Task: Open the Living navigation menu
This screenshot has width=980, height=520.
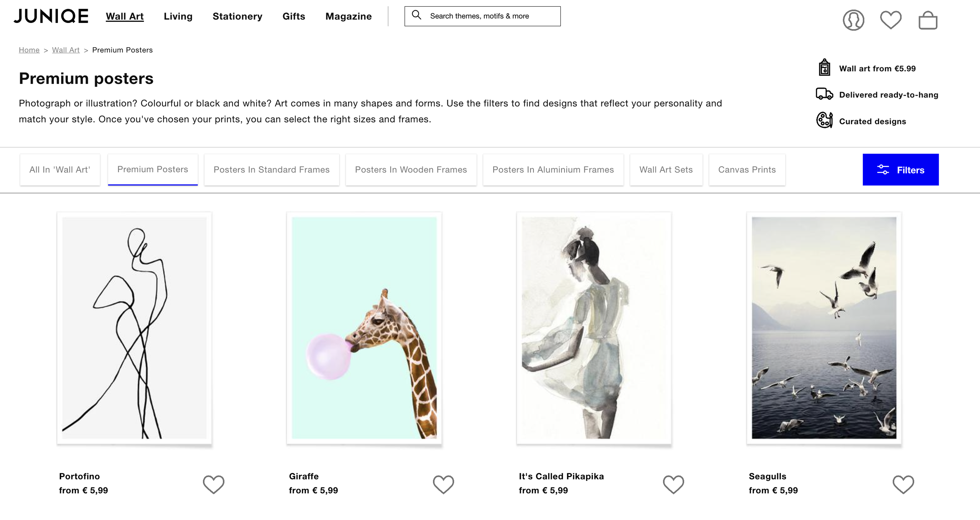Action: 178,16
